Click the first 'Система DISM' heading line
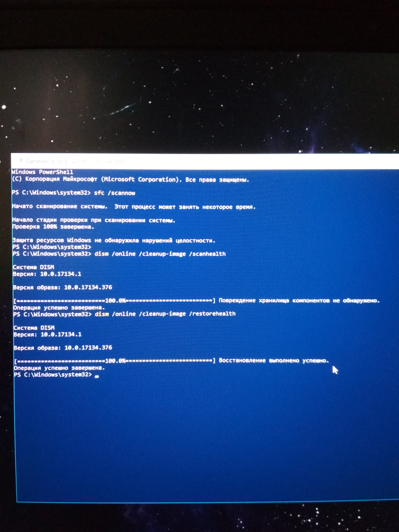399x532 pixels. tap(33, 267)
